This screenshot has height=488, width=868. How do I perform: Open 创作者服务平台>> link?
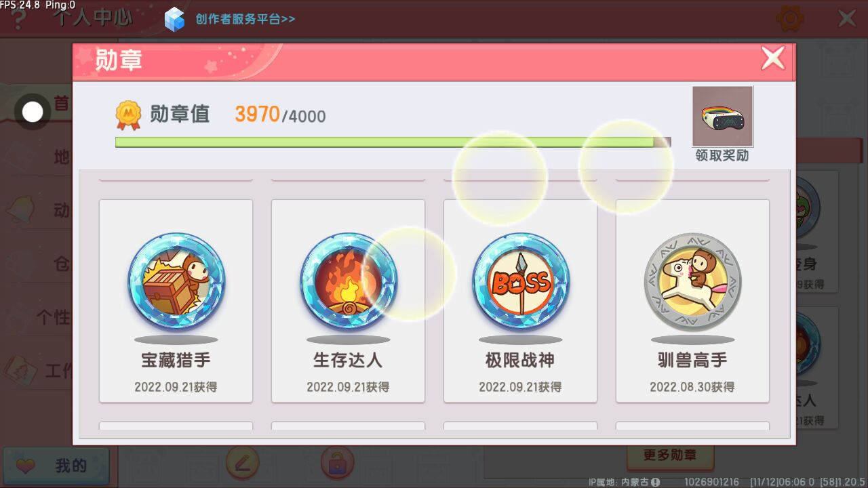[245, 19]
